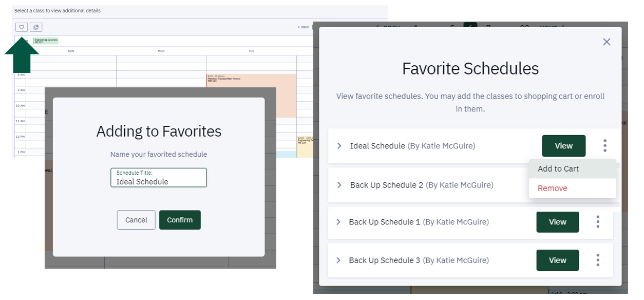Expand the Back Up Schedule 2 row
644x300 pixels.
point(339,185)
